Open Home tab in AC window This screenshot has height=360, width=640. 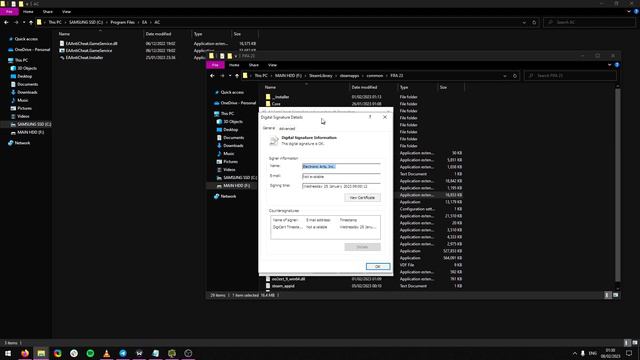coord(28,12)
